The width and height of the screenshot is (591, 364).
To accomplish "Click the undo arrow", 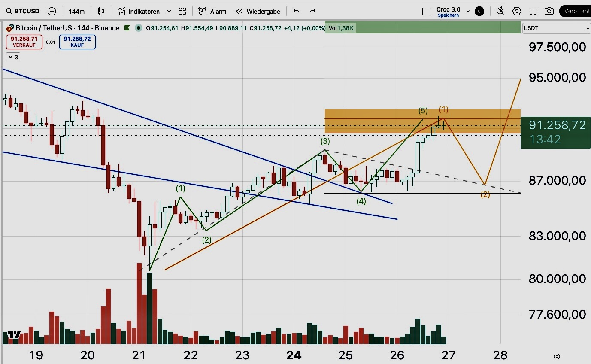I will pos(296,11).
